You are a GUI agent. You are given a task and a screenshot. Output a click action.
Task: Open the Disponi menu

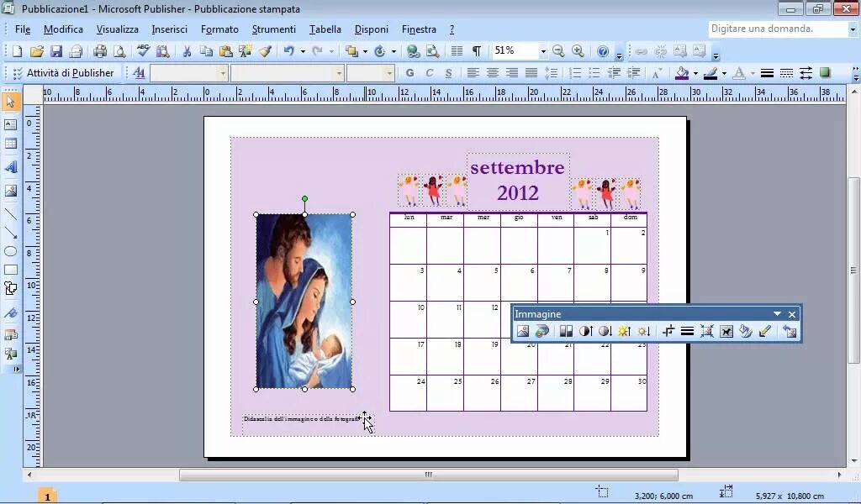pyautogui.click(x=371, y=29)
